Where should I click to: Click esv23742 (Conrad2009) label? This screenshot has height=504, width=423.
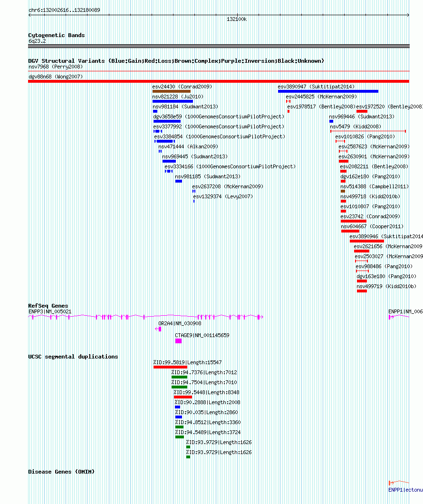tap(370, 216)
